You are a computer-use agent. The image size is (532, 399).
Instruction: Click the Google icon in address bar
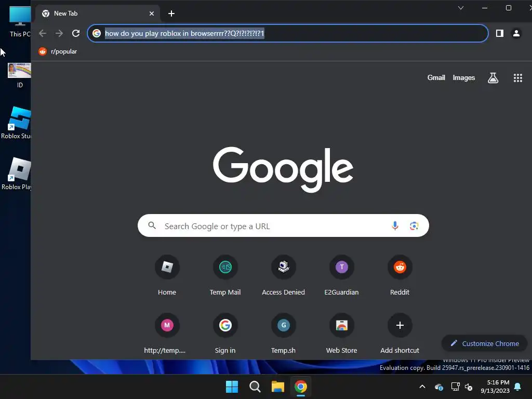[97, 33]
